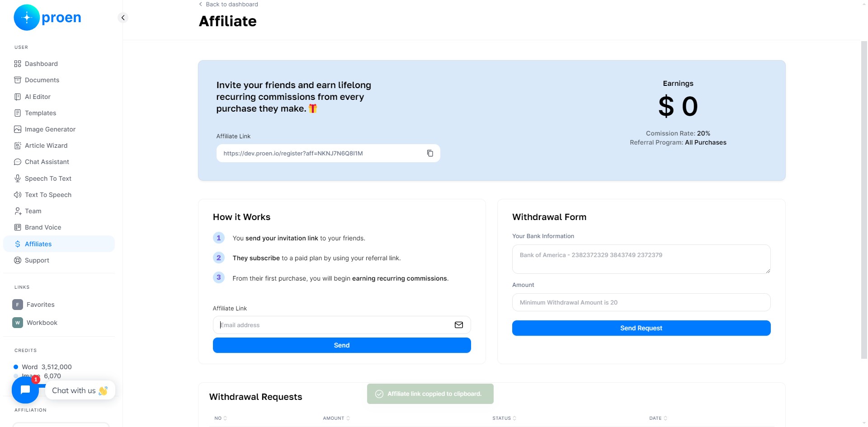The width and height of the screenshot is (868, 427).
Task: Click the Text To Speech speaker icon
Action: [18, 195]
